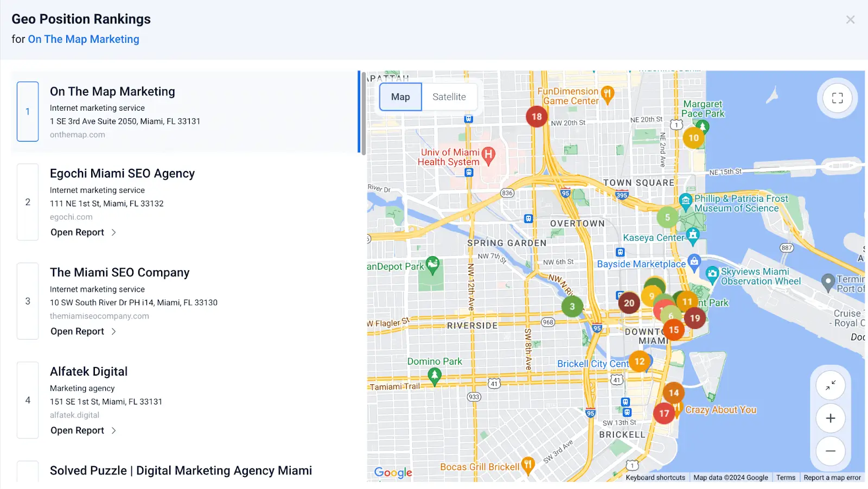Click the Frost Museum of Science pin
The height and width of the screenshot is (489, 868).
[686, 202]
